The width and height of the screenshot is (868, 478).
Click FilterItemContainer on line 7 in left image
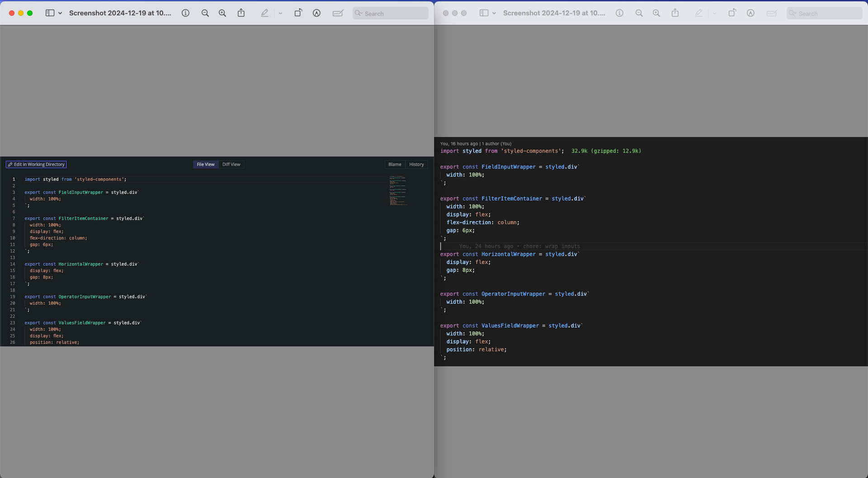point(84,218)
